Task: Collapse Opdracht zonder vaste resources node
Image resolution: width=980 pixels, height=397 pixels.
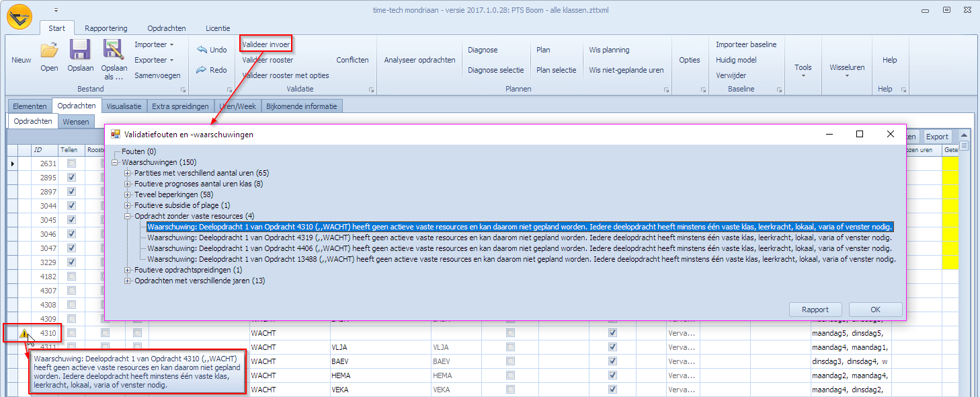Action: pos(128,216)
